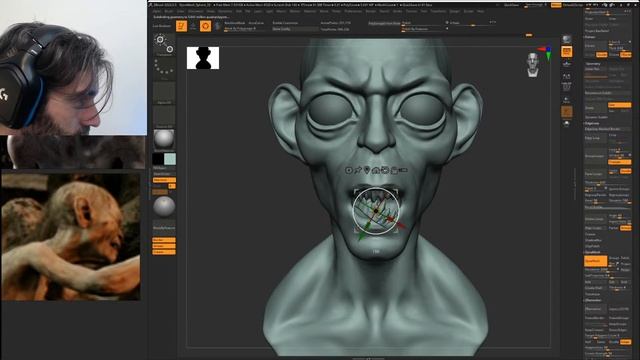640x360 pixels.
Task: Toggle gizmo Sticky mode icon
Action: coord(358,170)
